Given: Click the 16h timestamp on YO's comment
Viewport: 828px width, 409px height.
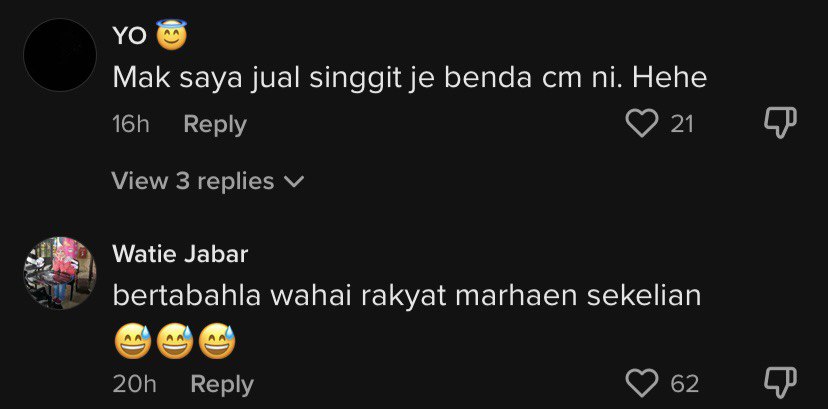Looking at the screenshot, I should point(131,125).
